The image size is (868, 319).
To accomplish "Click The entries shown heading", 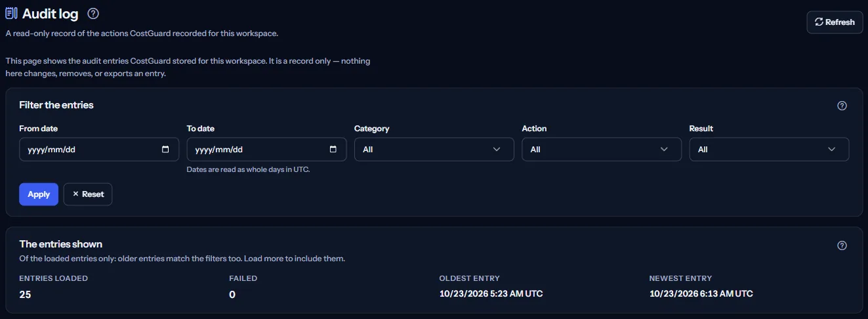I will coord(61,244).
